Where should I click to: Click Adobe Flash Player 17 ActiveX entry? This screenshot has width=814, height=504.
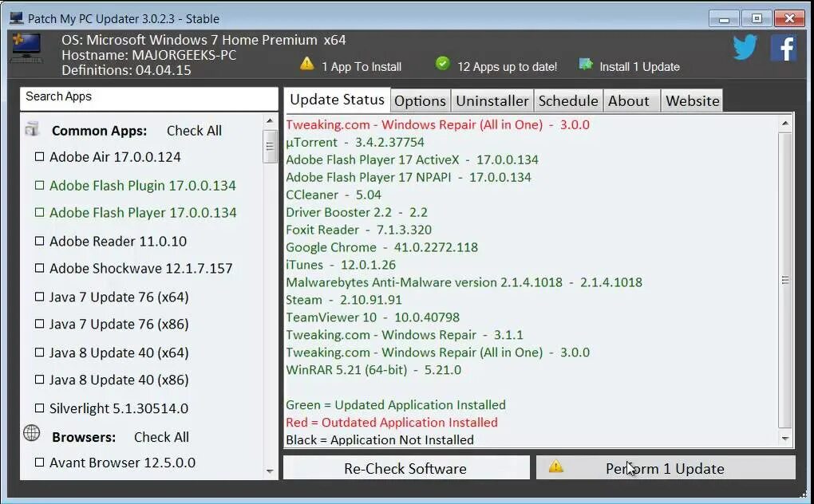click(413, 159)
